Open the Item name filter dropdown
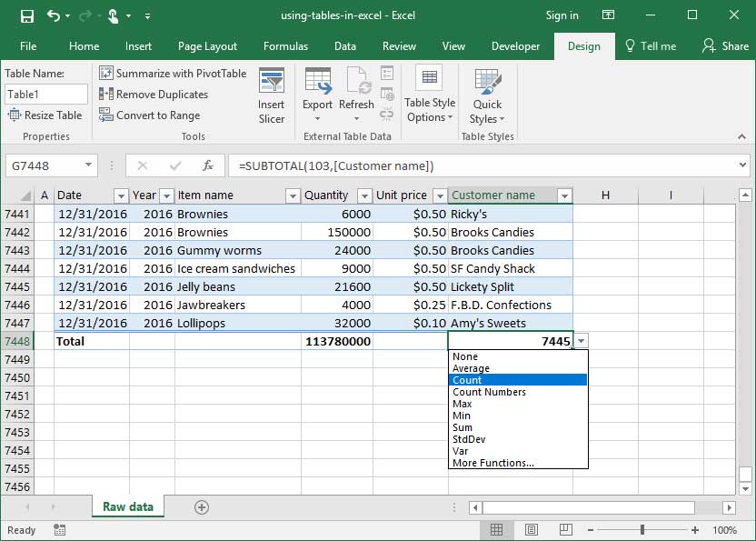The width and height of the screenshot is (756, 541). 293,195
